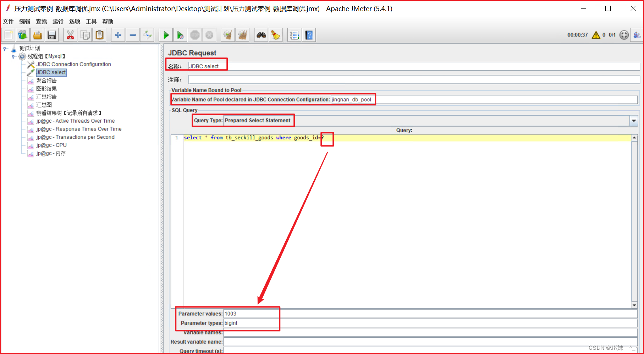This screenshot has height=354, width=644.
Task: Click the Clear All results icon
Action: (x=242, y=35)
